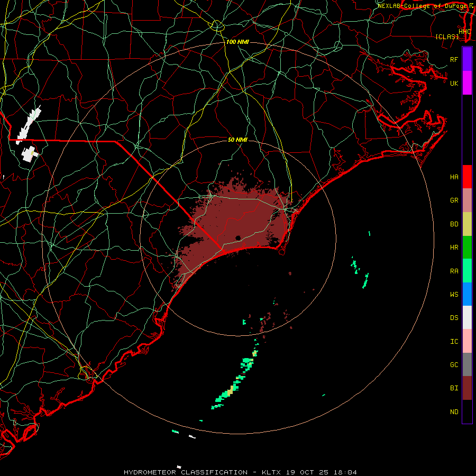Click the BD label beside the legend
Image resolution: width=476 pixels, height=476 pixels.
(x=454, y=224)
